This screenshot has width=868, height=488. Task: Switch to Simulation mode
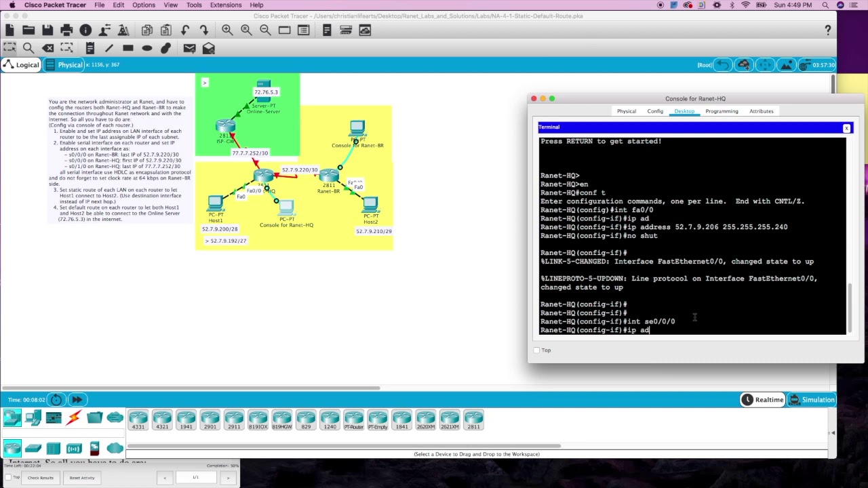pos(812,400)
